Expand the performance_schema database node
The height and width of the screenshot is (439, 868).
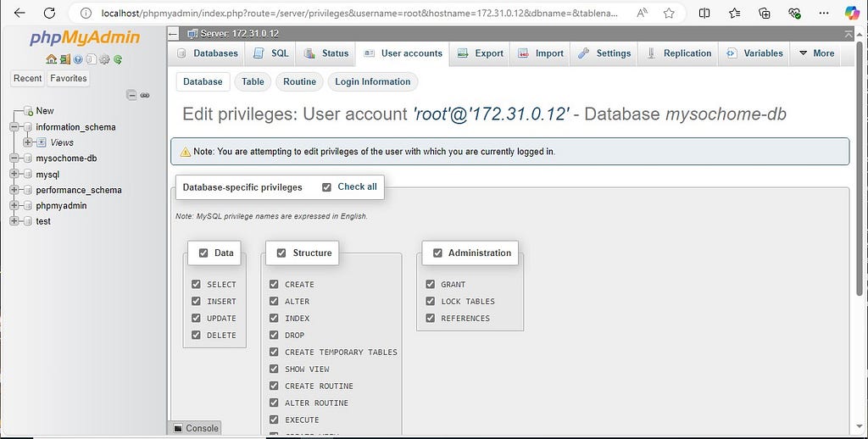[14, 190]
